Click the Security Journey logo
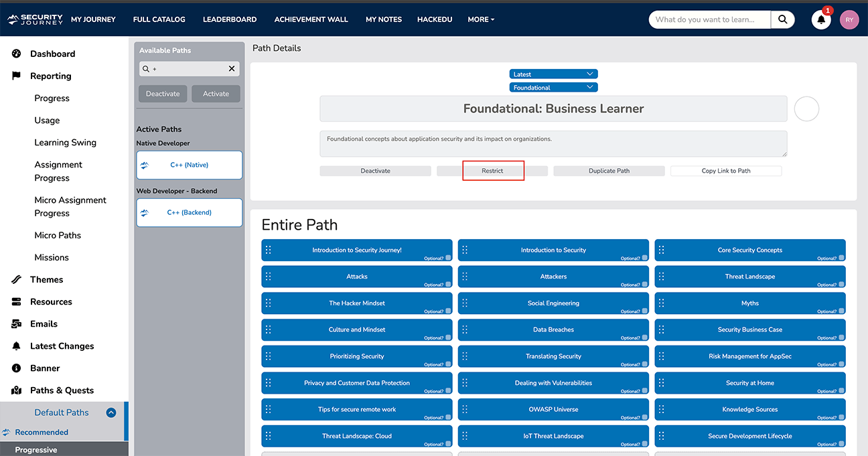The height and width of the screenshot is (456, 868). point(35,19)
